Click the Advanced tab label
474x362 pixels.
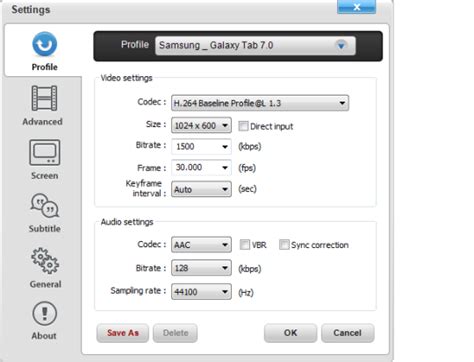(42, 122)
